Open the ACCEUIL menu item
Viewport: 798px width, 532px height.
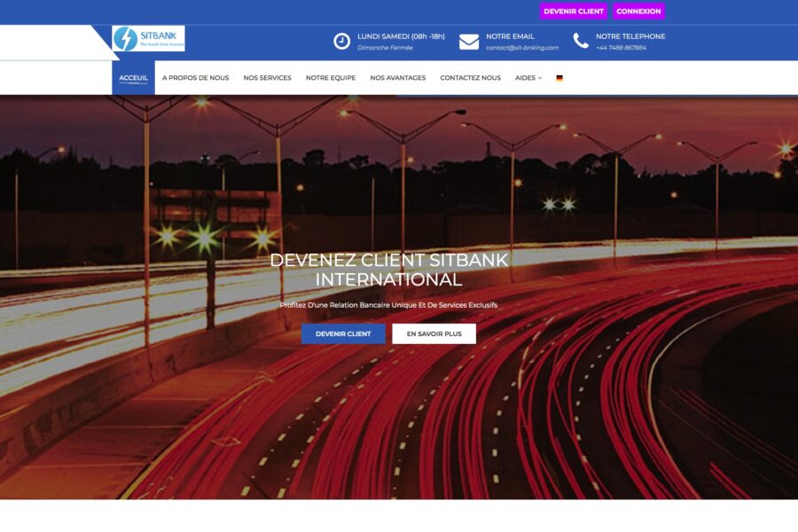coord(133,78)
